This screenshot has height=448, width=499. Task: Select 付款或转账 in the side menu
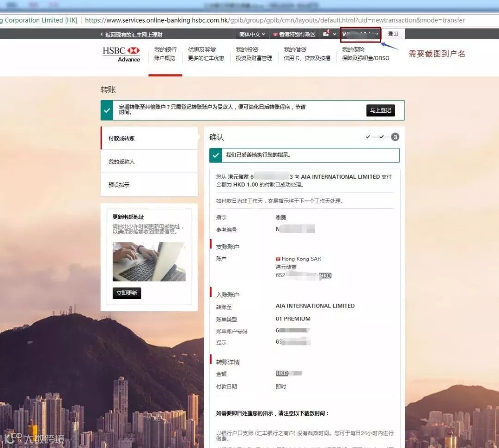coord(149,138)
